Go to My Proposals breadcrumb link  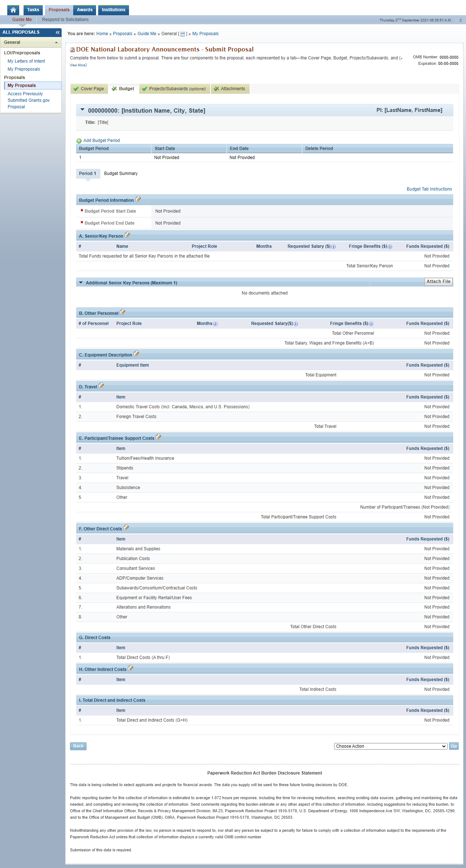(205, 34)
